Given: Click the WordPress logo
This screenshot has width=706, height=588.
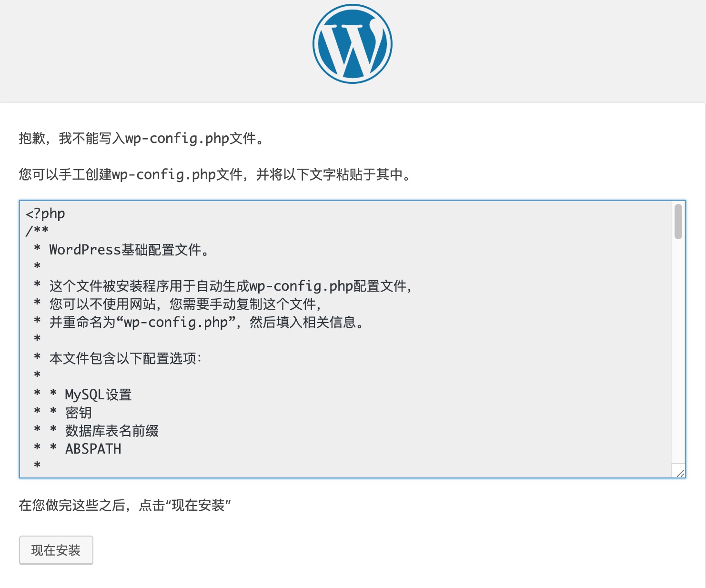Looking at the screenshot, I should click(352, 44).
